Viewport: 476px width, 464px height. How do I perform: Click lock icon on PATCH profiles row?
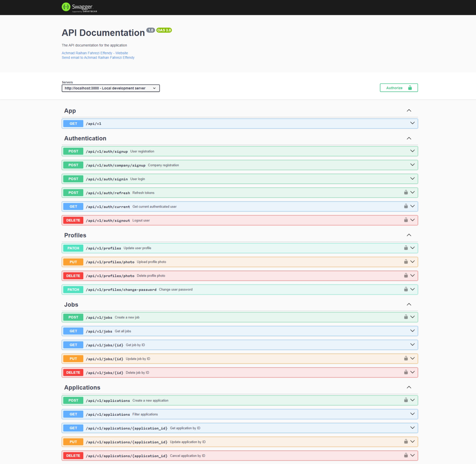pos(406,248)
